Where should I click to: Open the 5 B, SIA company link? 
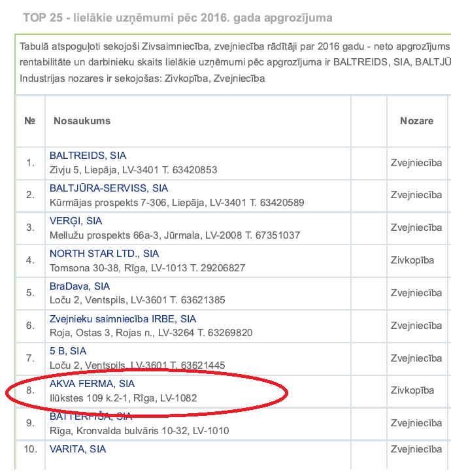[x=68, y=351]
